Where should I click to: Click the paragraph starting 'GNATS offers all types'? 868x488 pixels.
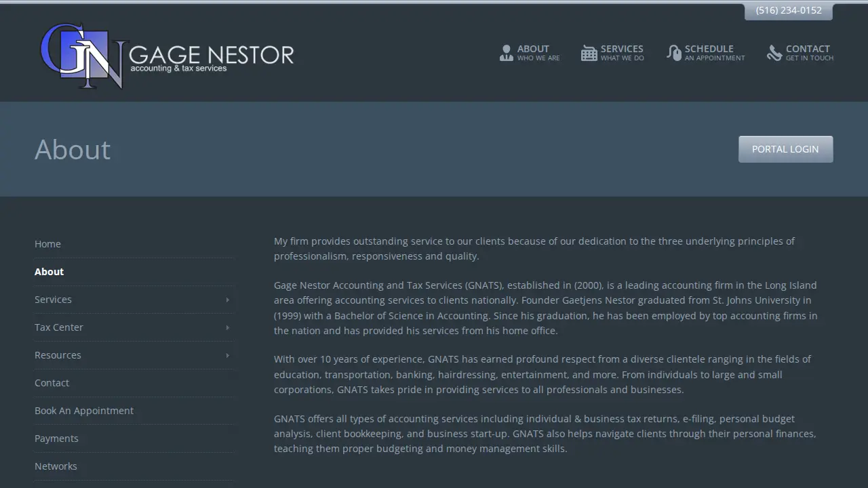click(x=545, y=434)
